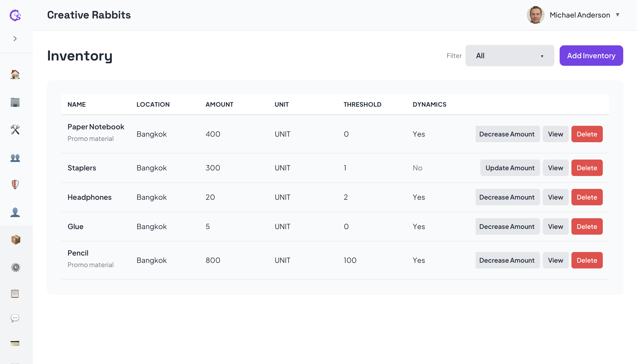Open the speech bubble chat icon
This screenshot has height=364, width=637.
coord(15,318)
